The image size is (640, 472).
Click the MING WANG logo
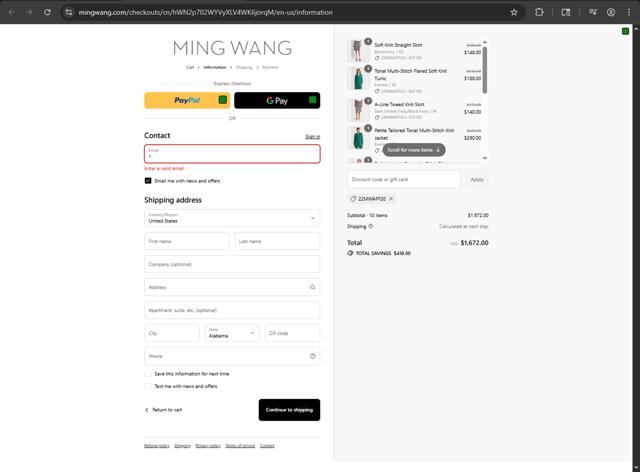[232, 48]
